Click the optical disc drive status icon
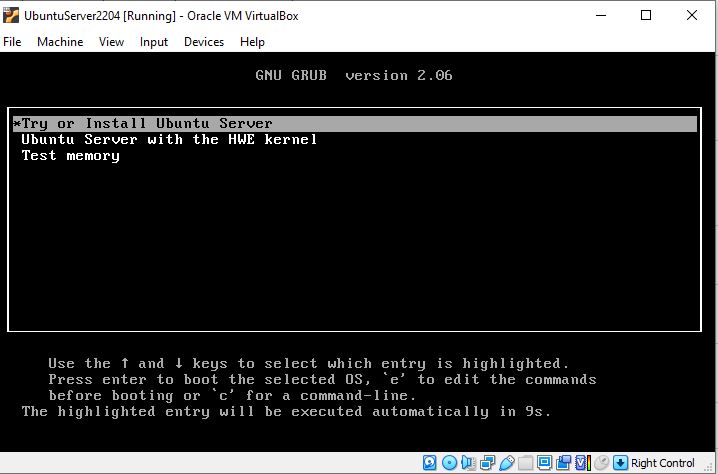 (x=449, y=463)
